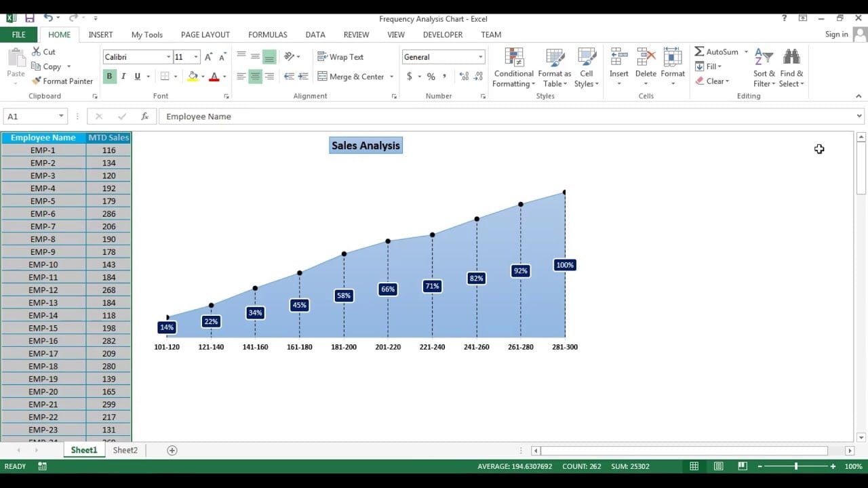Click the Insert cells icon
Image resolution: width=868 pixels, height=488 pixels.
[x=618, y=57]
